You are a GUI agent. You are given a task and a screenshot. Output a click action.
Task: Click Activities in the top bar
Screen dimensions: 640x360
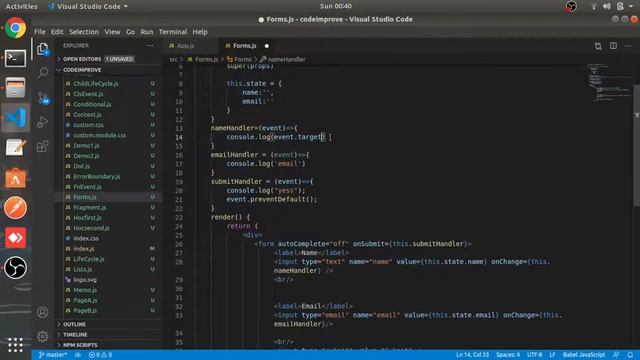click(21, 6)
